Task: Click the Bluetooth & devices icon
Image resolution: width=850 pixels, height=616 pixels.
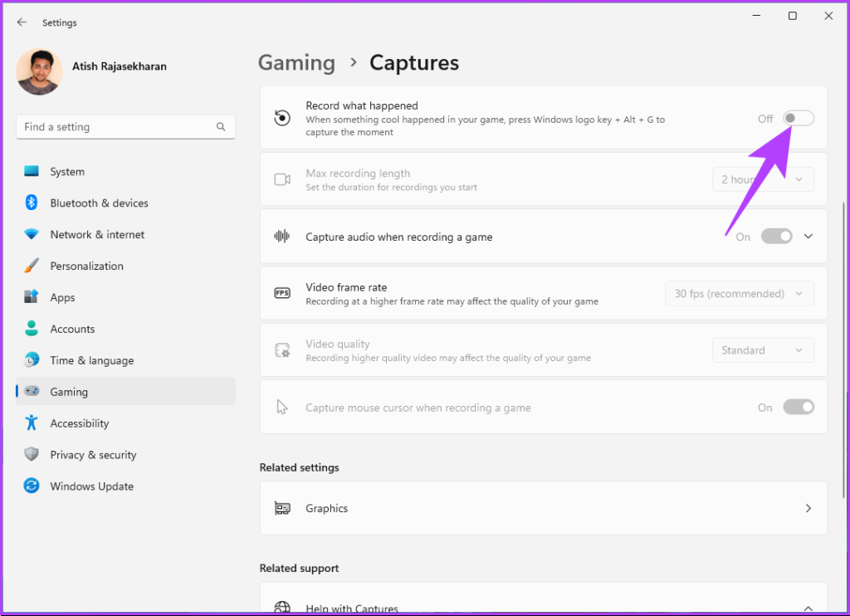Action: pos(32,203)
